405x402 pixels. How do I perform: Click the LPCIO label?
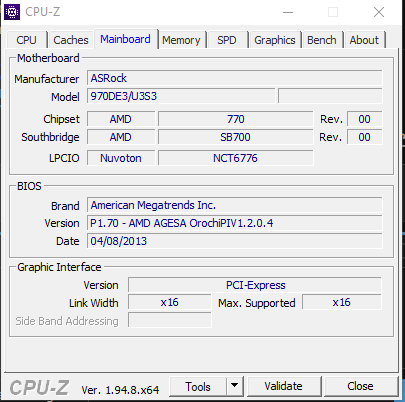(x=64, y=158)
